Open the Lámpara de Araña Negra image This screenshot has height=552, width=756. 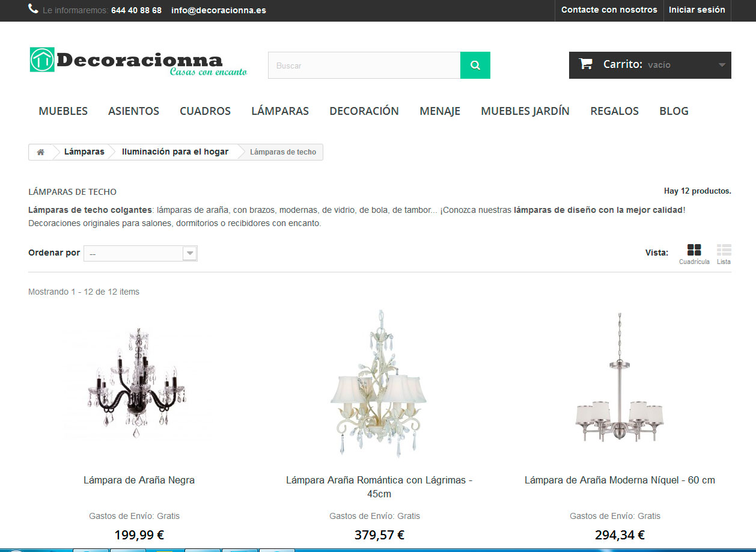click(x=139, y=385)
